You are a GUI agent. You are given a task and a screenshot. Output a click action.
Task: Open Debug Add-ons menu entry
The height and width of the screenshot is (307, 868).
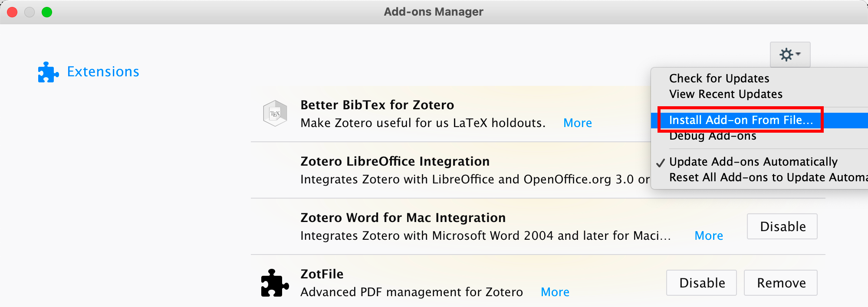pos(713,137)
